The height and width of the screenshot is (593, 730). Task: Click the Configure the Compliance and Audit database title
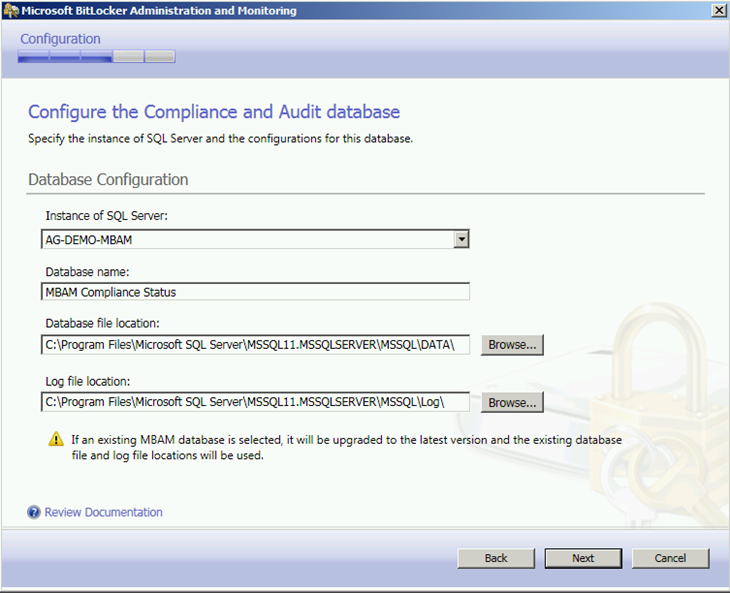(x=214, y=112)
